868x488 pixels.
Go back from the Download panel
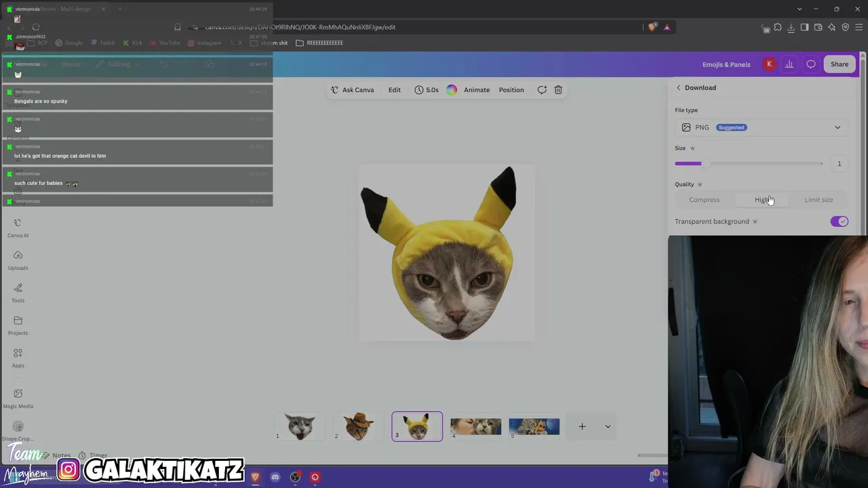point(678,87)
